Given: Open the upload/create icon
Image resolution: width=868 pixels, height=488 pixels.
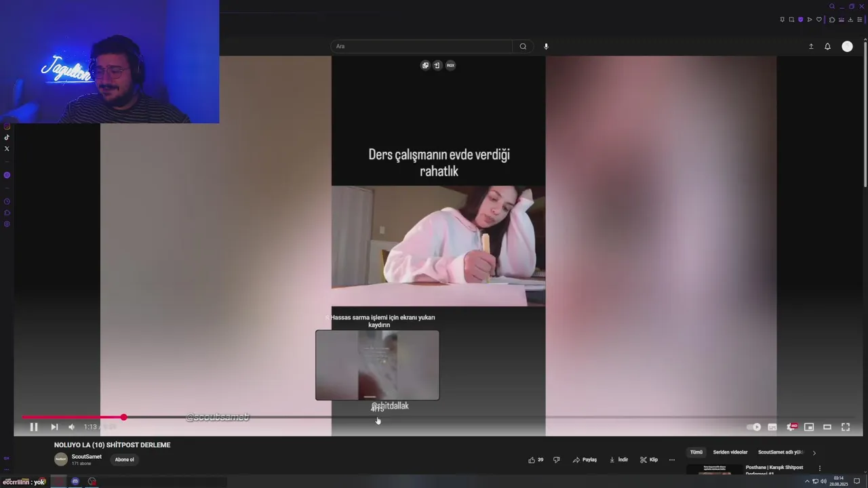Looking at the screenshot, I should coord(811,46).
